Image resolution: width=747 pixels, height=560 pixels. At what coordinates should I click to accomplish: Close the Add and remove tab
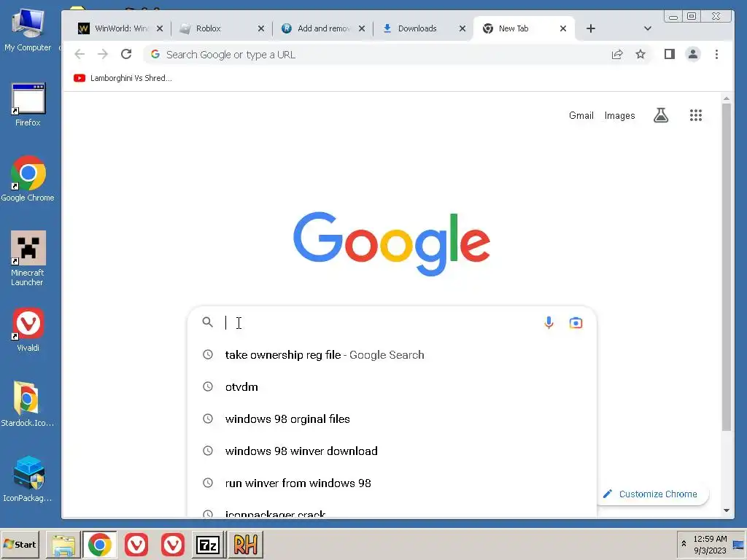[362, 28]
